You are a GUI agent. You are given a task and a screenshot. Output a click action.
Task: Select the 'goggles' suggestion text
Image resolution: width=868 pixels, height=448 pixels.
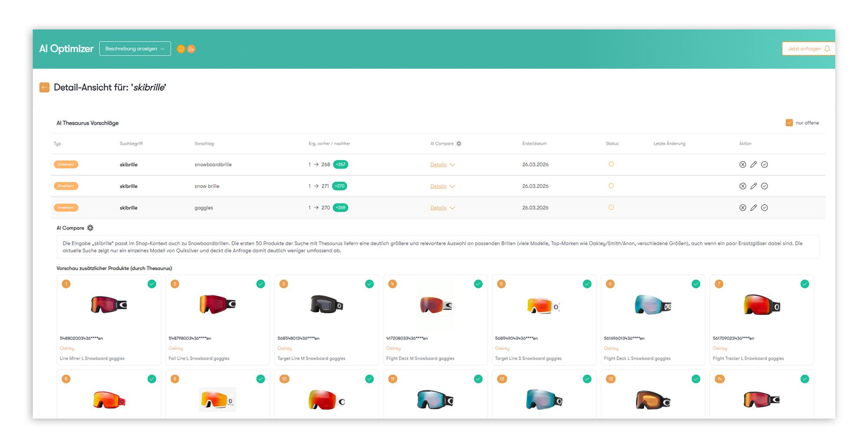(204, 208)
